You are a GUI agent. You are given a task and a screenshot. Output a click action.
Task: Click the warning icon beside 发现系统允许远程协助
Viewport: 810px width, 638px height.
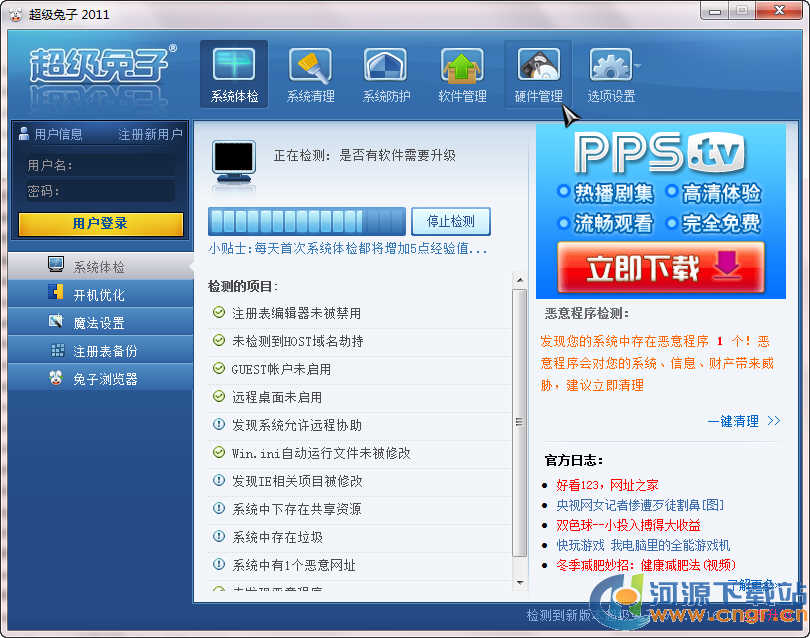coord(219,424)
